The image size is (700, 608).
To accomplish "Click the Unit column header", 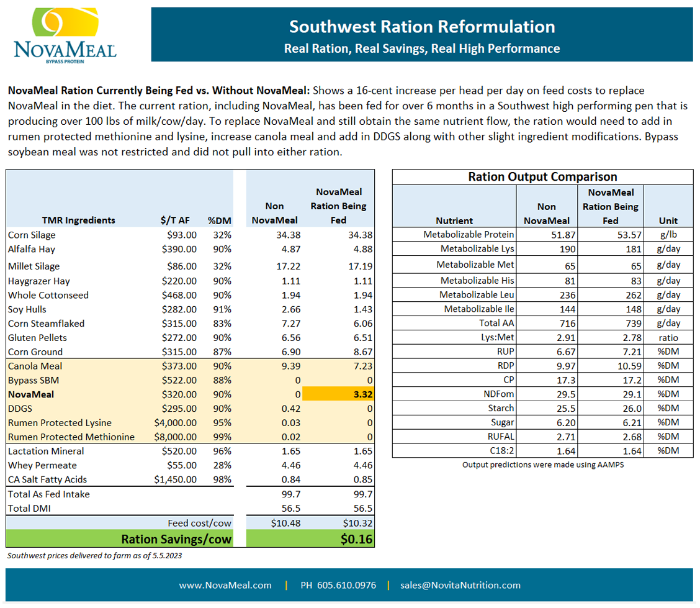I will pyautogui.click(x=668, y=220).
